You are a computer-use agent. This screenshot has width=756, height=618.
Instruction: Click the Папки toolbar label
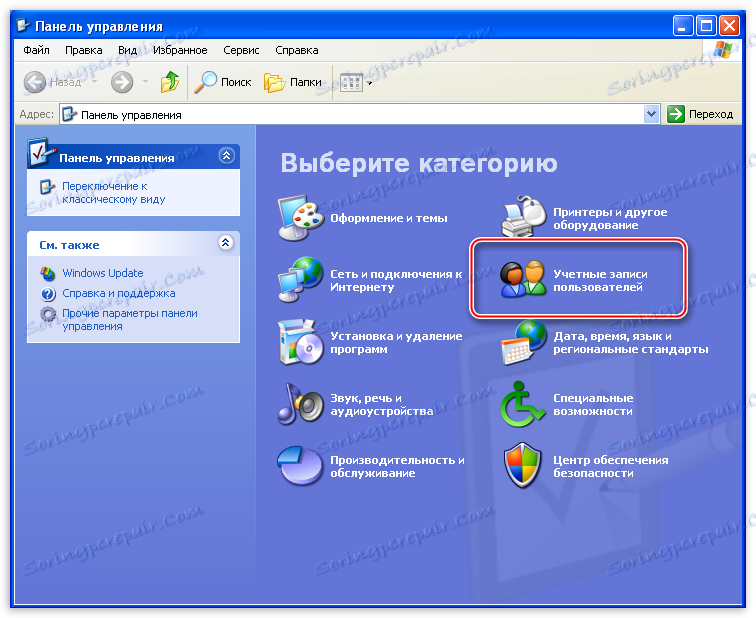306,82
